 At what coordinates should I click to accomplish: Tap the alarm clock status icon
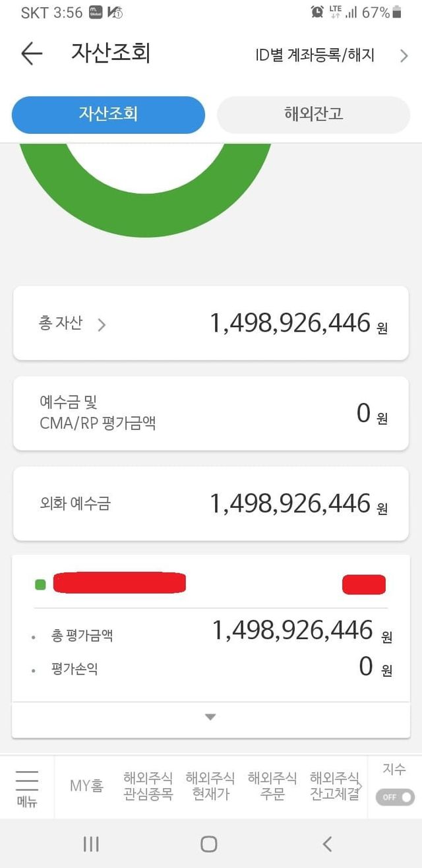[318, 12]
